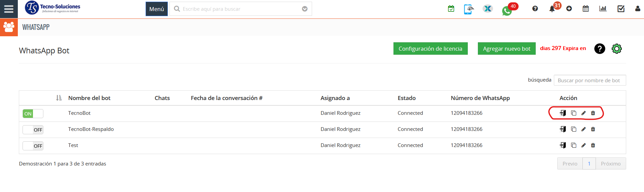This screenshot has height=192, width=644.
Task: Sort the table using the sort-order icon
Action: point(59,98)
